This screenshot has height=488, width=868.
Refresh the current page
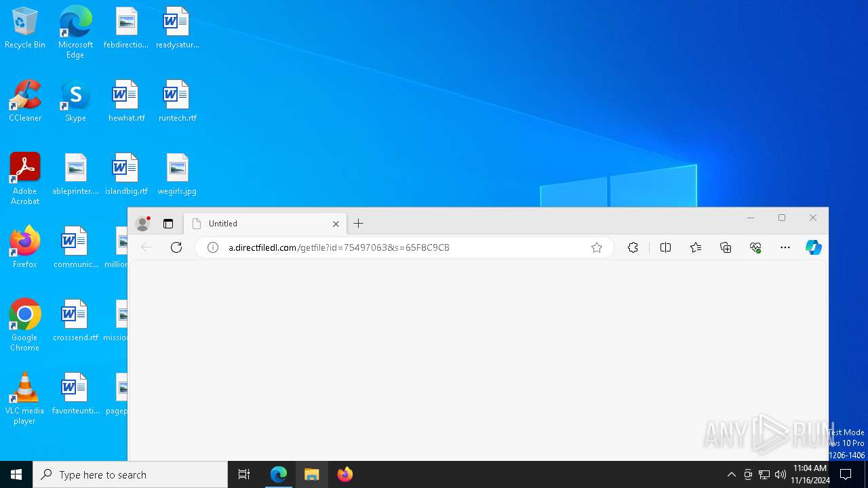tap(176, 247)
